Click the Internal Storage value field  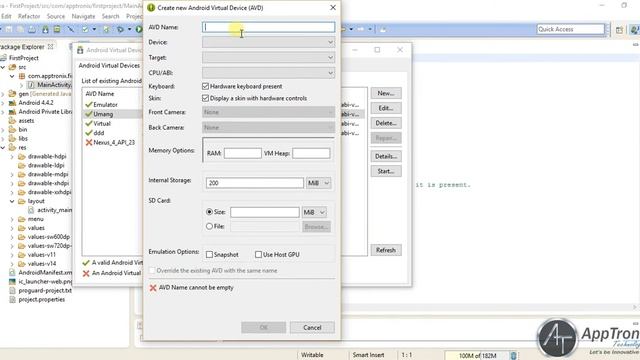(x=255, y=183)
